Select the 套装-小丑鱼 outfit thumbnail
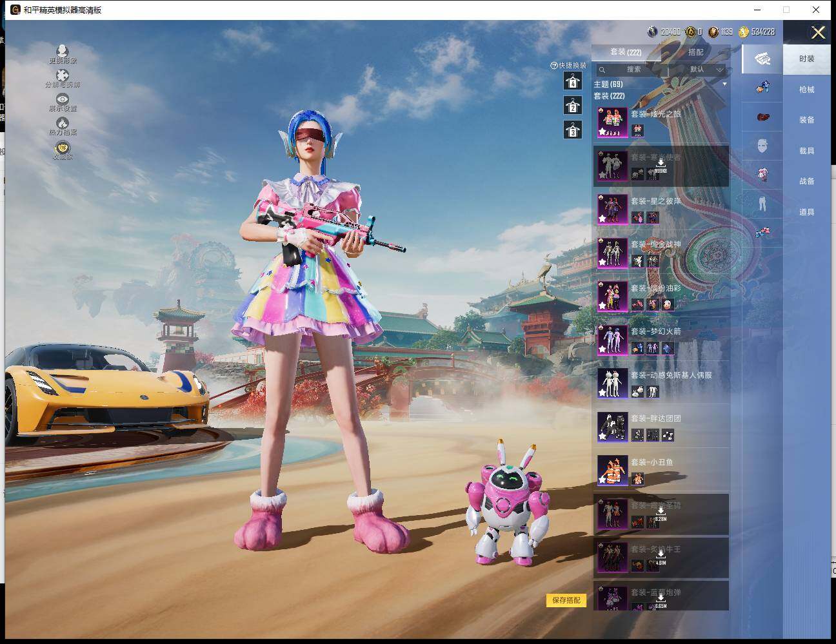The height and width of the screenshot is (644, 836). tap(612, 470)
